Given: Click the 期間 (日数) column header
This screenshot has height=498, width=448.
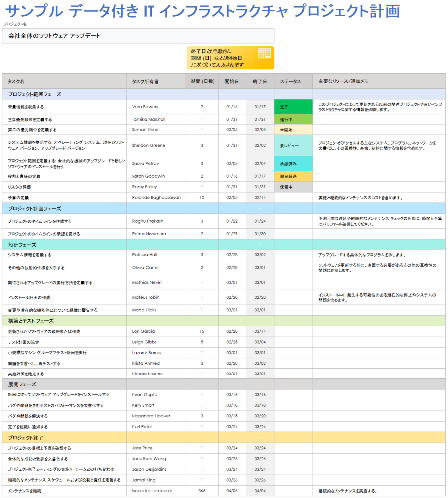Looking at the screenshot, I should click(202, 81).
